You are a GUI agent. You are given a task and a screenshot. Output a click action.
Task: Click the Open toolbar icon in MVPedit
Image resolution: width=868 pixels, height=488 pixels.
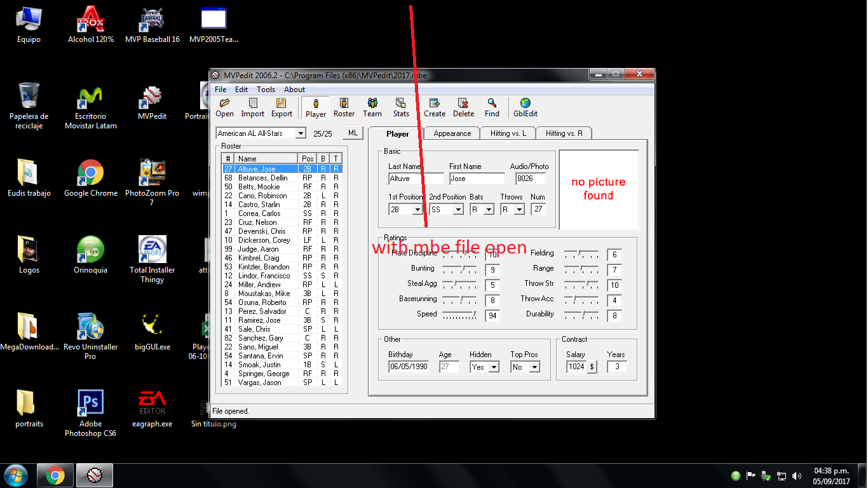point(224,107)
